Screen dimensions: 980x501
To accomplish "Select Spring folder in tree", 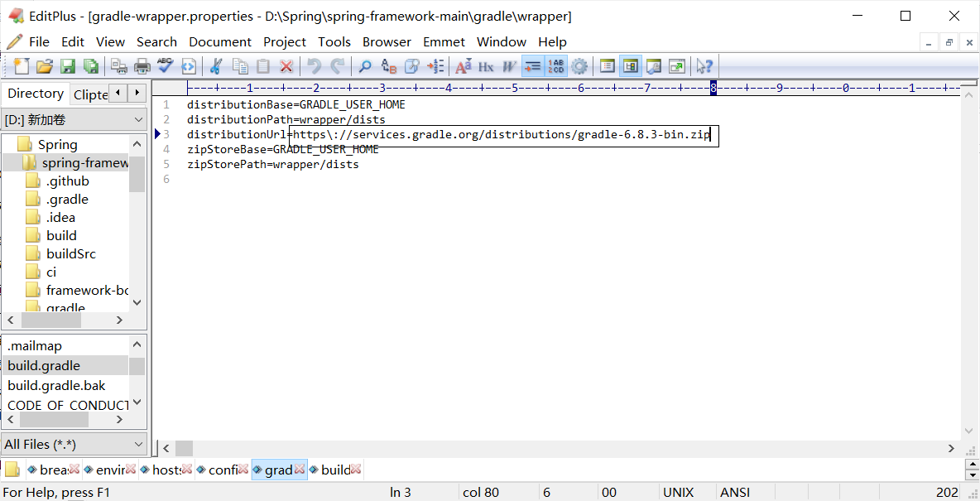I will coord(57,145).
